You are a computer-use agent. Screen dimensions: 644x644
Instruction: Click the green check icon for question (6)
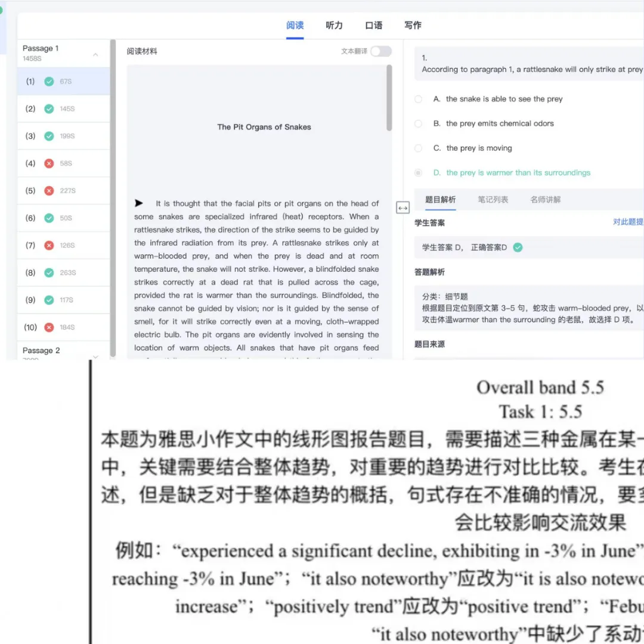49,218
